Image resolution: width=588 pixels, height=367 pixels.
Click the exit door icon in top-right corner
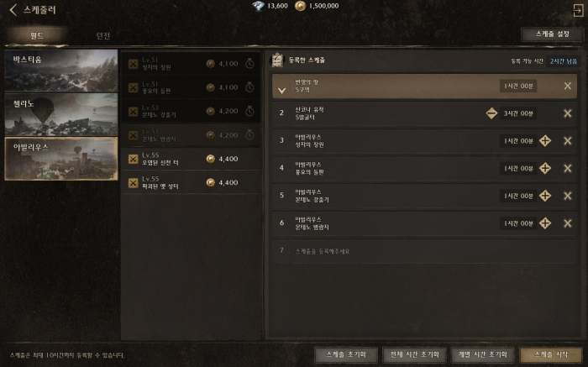[x=578, y=10]
